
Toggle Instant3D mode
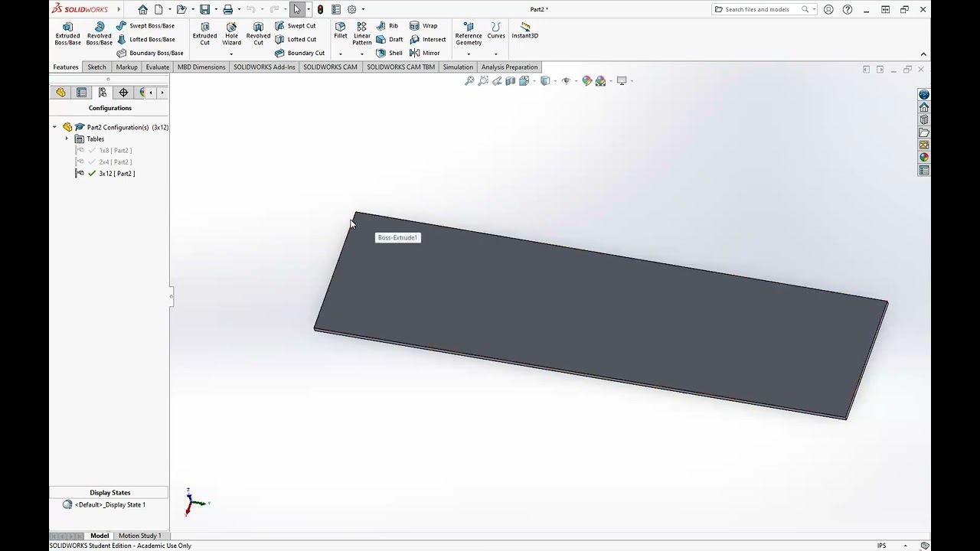[x=525, y=31]
